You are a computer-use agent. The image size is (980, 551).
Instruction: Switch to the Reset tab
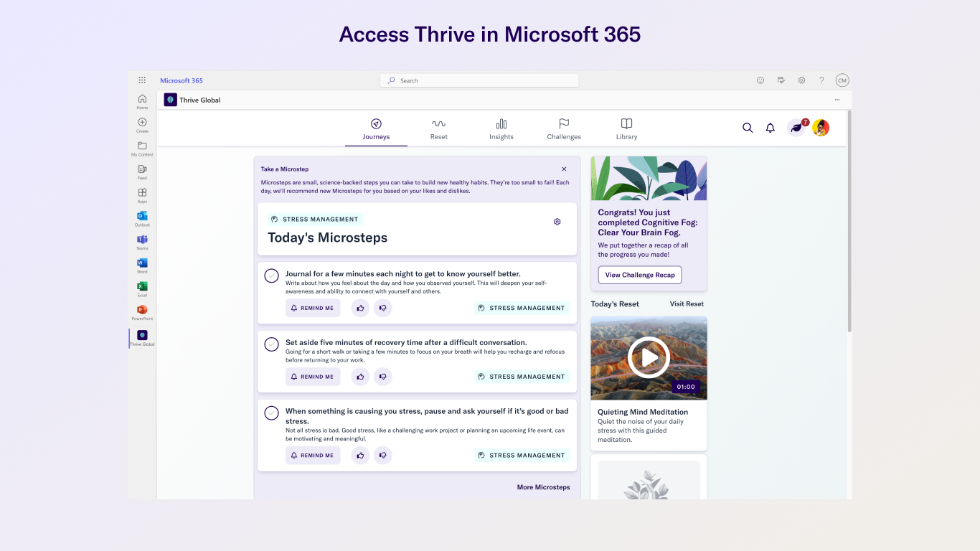pos(438,129)
